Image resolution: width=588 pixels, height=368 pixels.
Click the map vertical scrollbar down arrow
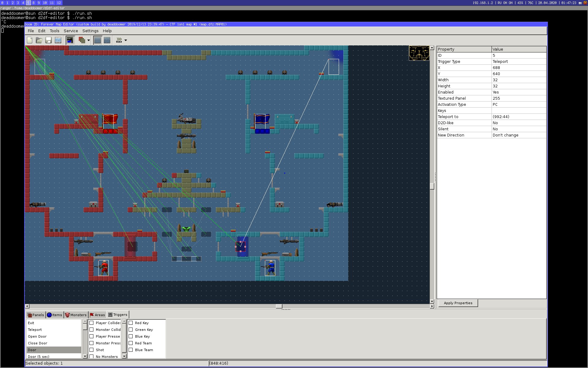coord(432,301)
